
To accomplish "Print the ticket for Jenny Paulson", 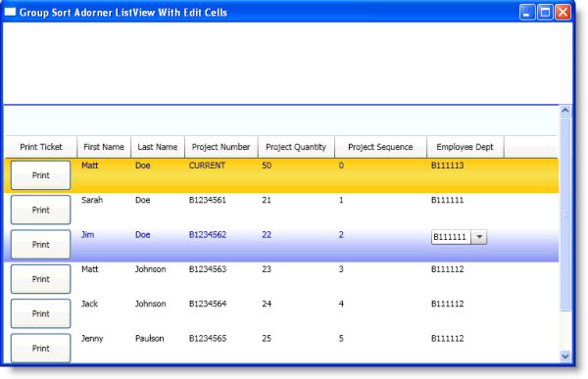I will (40, 349).
